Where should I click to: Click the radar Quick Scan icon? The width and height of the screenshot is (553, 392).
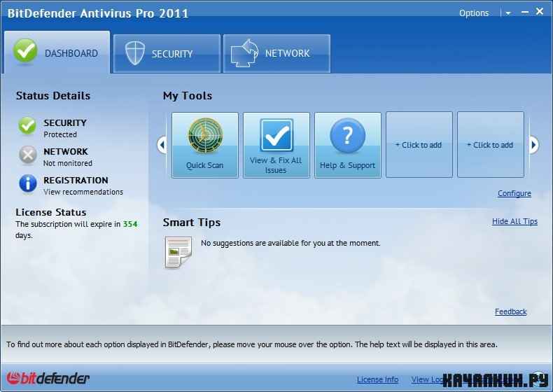coord(205,136)
